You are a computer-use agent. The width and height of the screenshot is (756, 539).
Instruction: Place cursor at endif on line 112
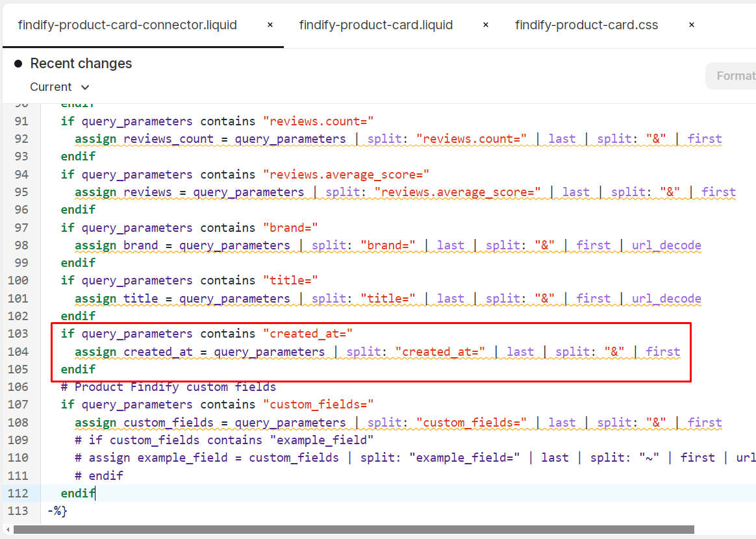pos(78,493)
